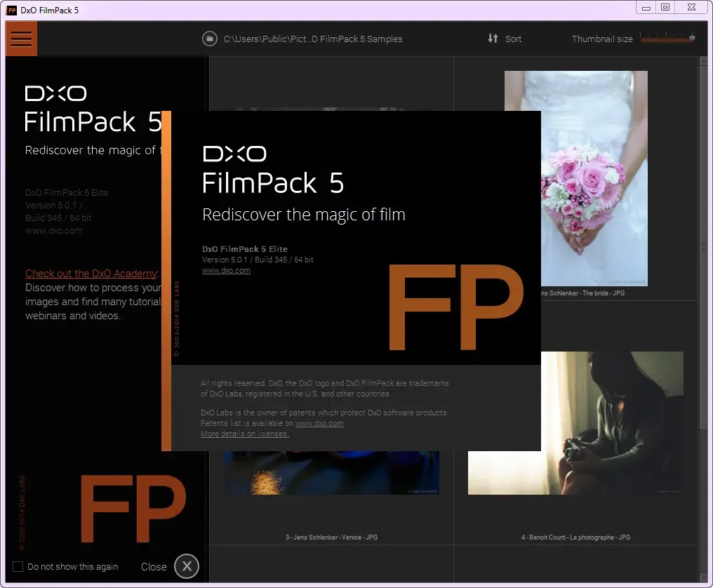The height and width of the screenshot is (588, 713).
Task: Click the Sort arrows icon
Action: [493, 39]
